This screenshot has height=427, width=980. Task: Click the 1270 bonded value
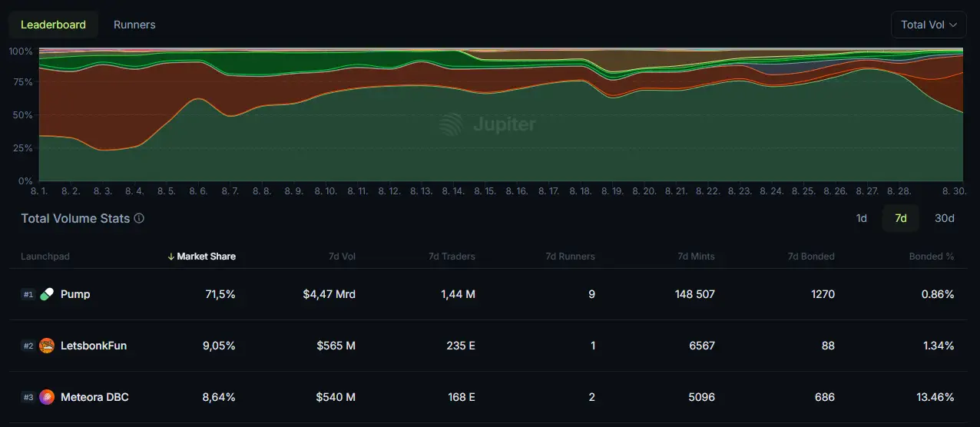822,294
